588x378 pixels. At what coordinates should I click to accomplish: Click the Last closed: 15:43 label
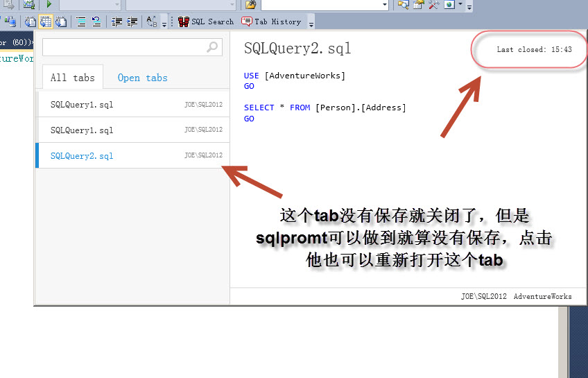click(535, 49)
